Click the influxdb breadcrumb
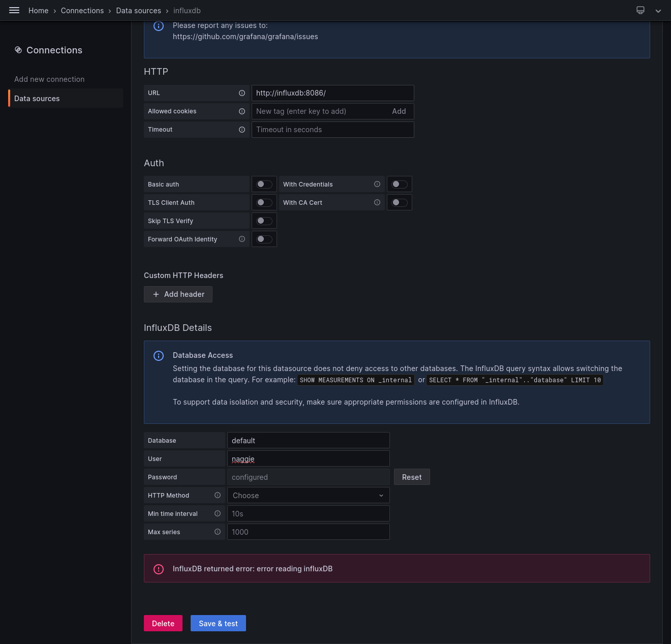Viewport: 671px width, 644px height. coord(187,11)
